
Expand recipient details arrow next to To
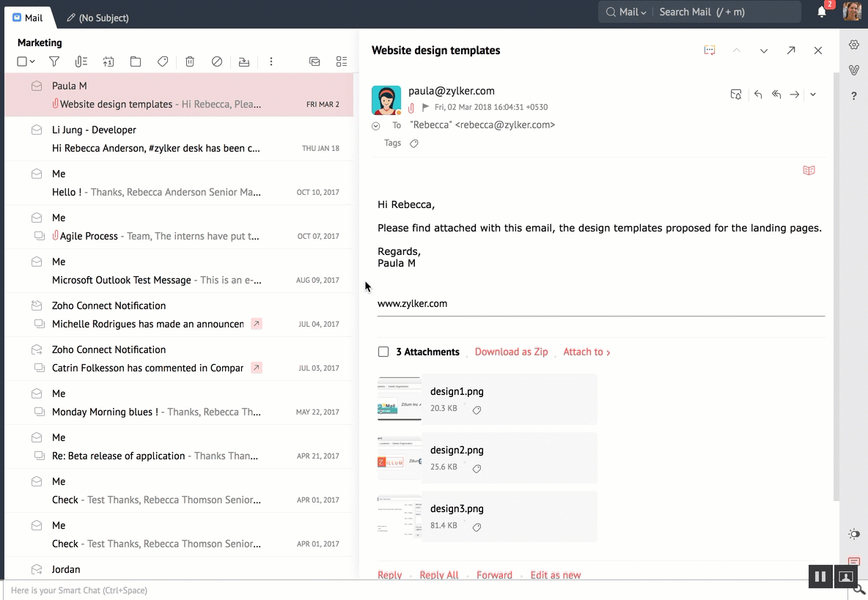pos(376,126)
